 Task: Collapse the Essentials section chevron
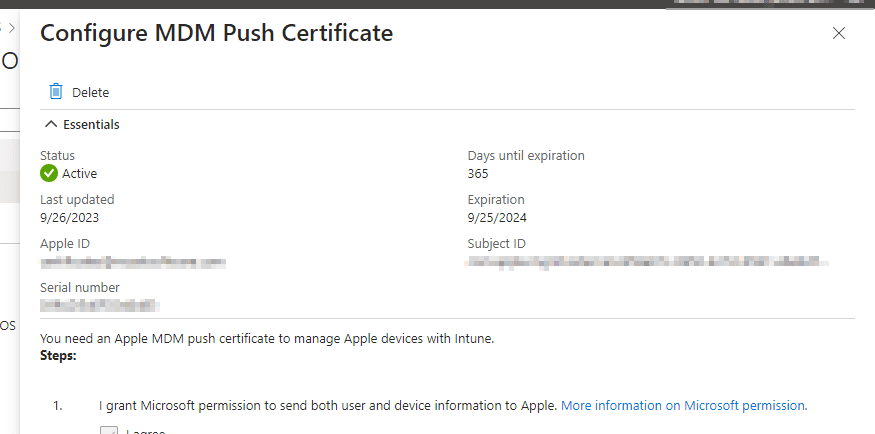(x=51, y=125)
